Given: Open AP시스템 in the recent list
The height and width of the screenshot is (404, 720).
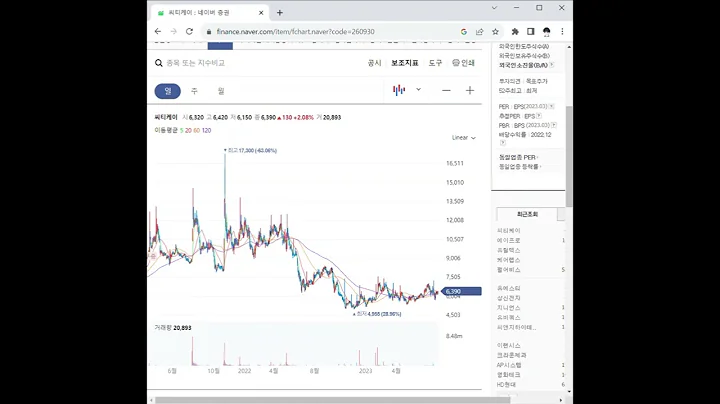Looking at the screenshot, I should 509,365.
